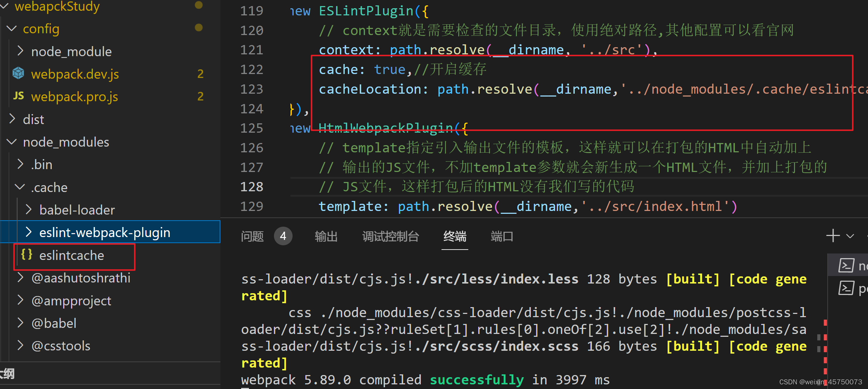Select the second terminal session icon
The image size is (868, 389).
(x=846, y=288)
